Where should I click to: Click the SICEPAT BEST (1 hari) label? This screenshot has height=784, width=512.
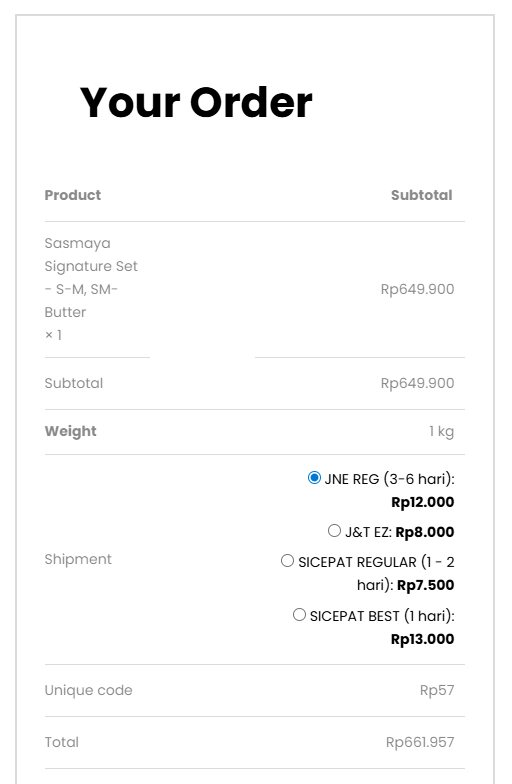click(382, 616)
